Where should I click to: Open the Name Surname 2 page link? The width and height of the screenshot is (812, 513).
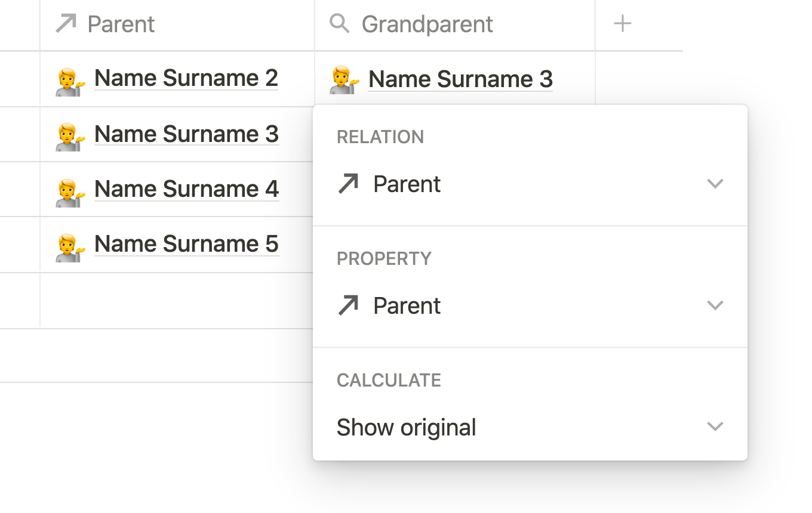tap(186, 78)
